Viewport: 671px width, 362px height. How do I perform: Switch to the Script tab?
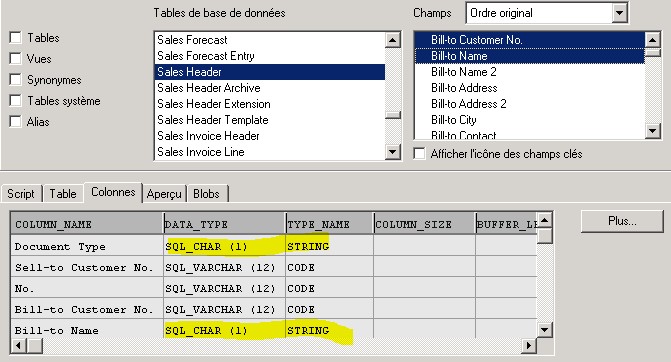[21, 194]
